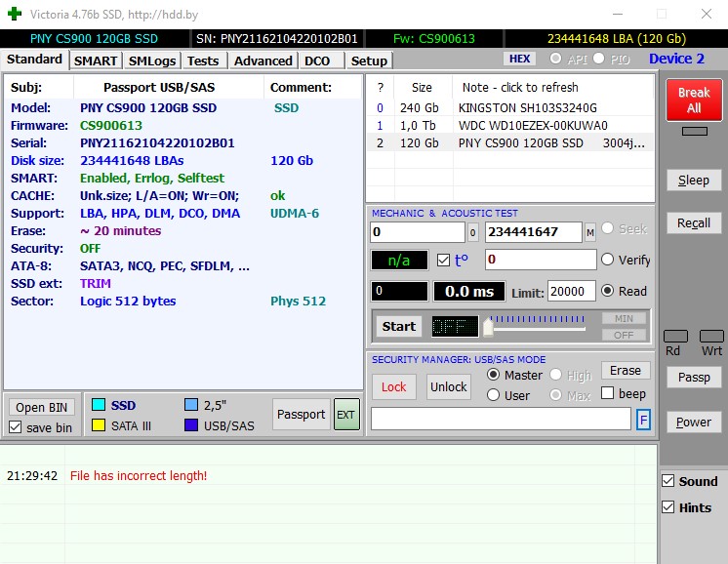
Task: Click the HEX button
Action: coord(519,59)
